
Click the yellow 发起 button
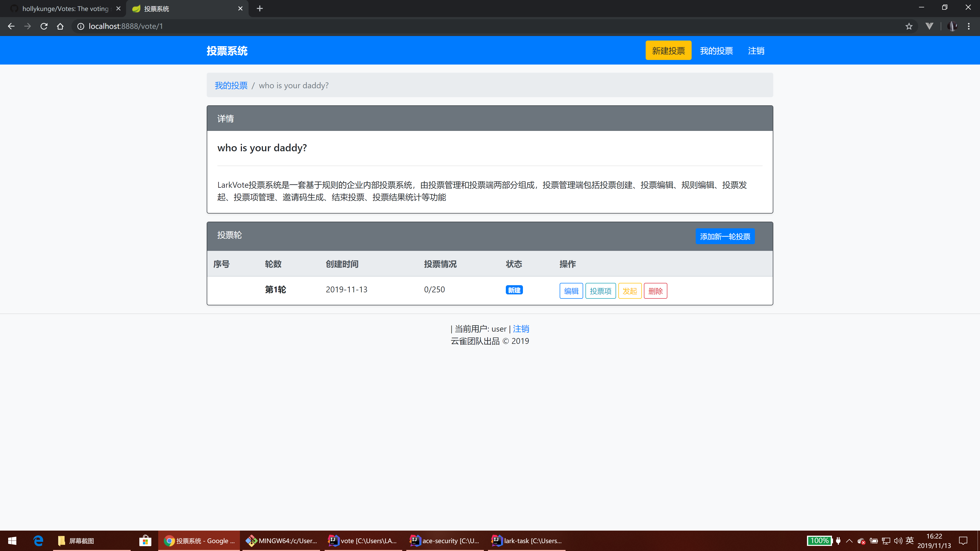coord(630,291)
